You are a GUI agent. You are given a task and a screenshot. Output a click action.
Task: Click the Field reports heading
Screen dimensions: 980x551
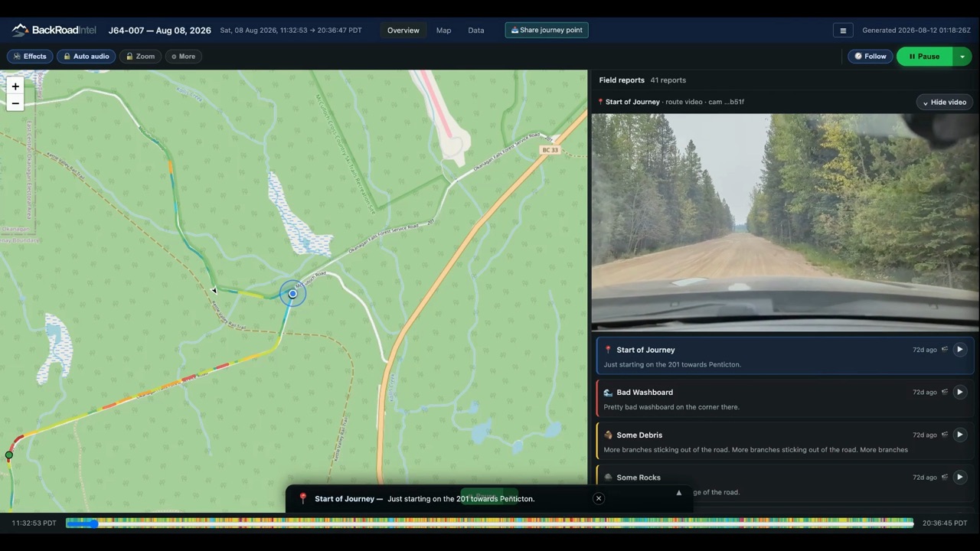point(622,80)
